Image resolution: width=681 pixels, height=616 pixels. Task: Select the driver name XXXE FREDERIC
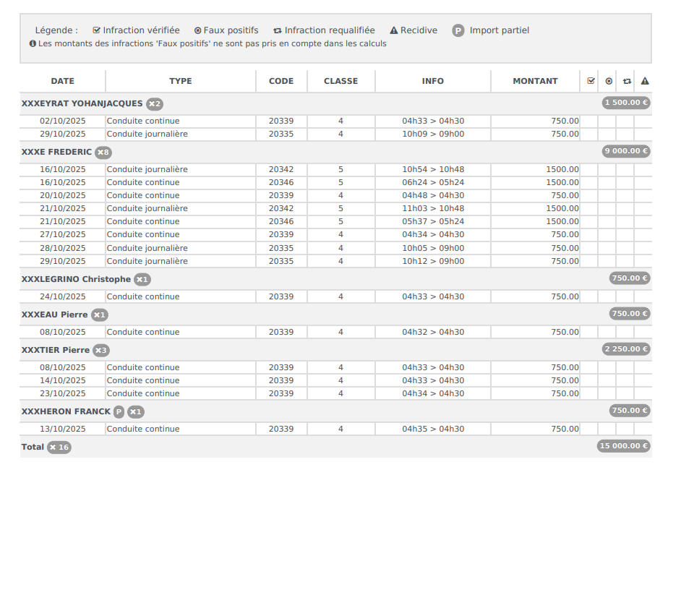tap(56, 152)
